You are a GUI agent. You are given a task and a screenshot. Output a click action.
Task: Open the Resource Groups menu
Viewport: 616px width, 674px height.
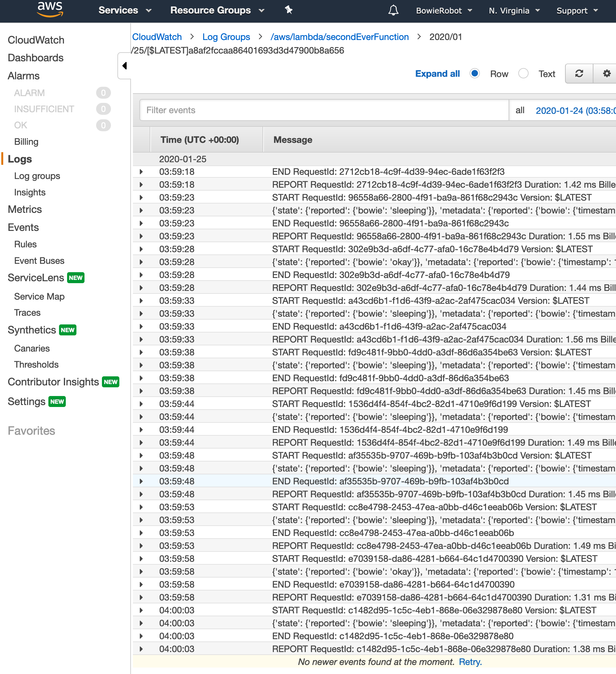[x=217, y=10]
